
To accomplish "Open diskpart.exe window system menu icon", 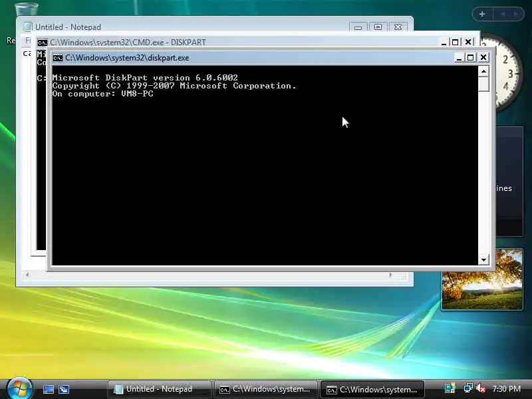I will 58,58.
